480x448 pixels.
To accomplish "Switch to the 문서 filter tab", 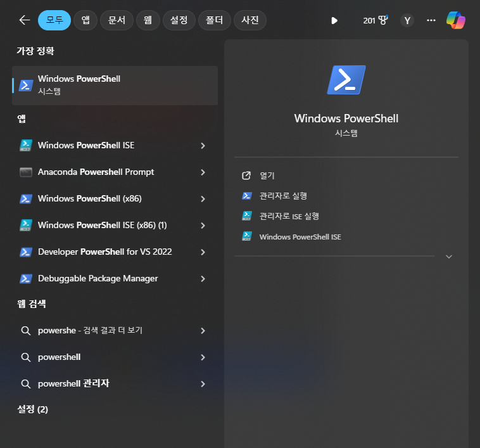I will (x=117, y=20).
